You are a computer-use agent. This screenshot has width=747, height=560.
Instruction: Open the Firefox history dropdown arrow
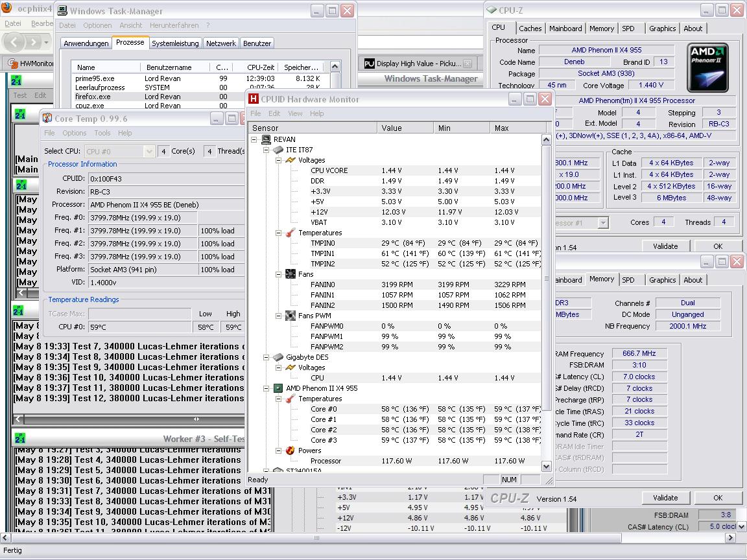click(46, 42)
